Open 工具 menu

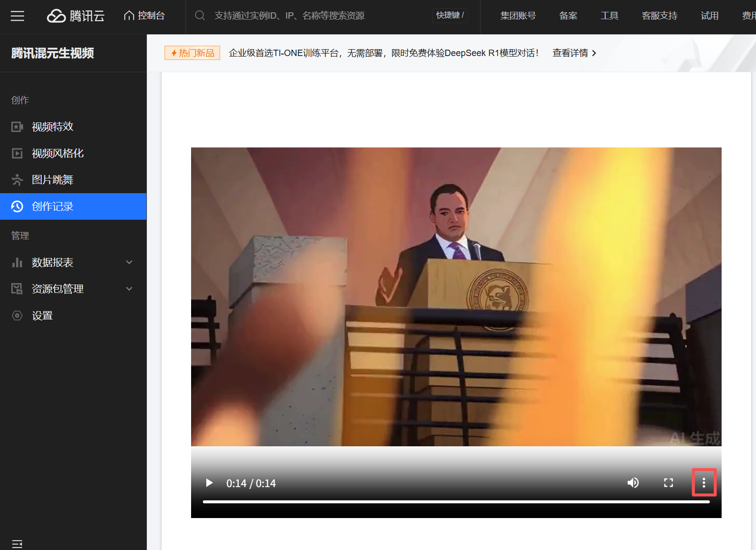tap(610, 16)
